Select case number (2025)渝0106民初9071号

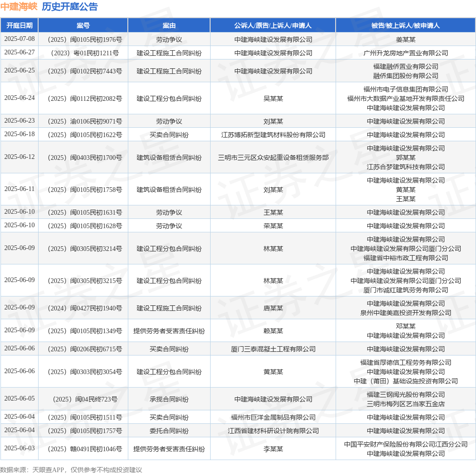[x=85, y=121]
